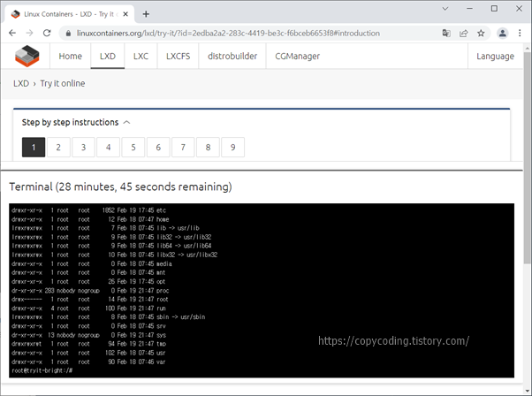Click the terminal row ending in run
This screenshot has width=532, height=396.
coord(88,308)
